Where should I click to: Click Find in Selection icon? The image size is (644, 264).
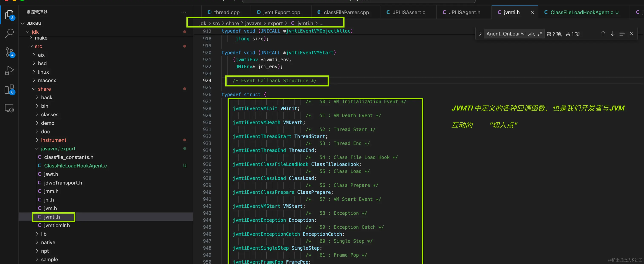(622, 34)
